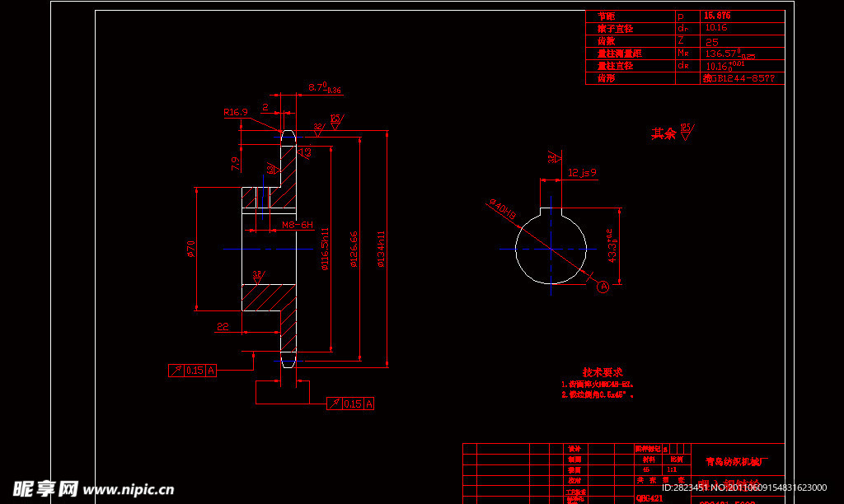The image size is (844, 504).
Task: Select the 22 hub length dimension
Action: coord(223,326)
